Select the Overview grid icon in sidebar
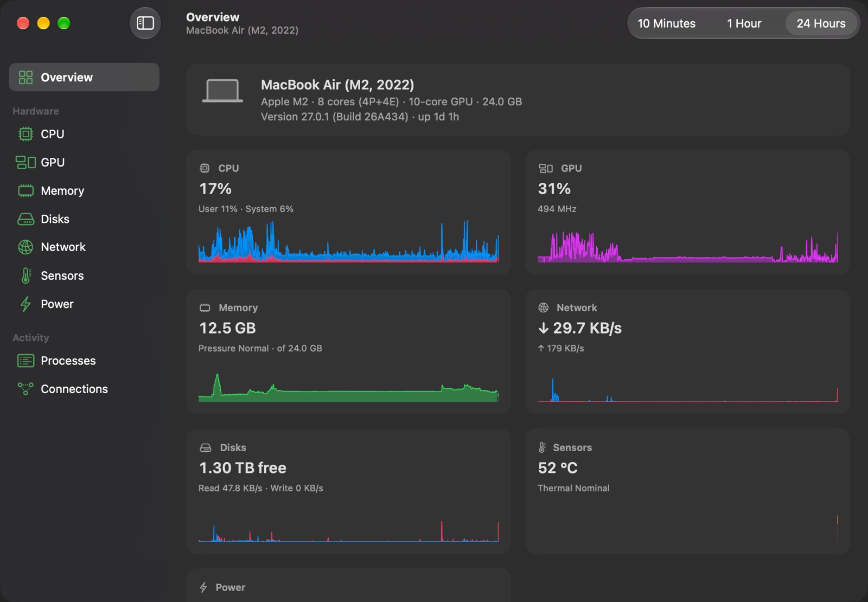The image size is (868, 602). pos(25,78)
